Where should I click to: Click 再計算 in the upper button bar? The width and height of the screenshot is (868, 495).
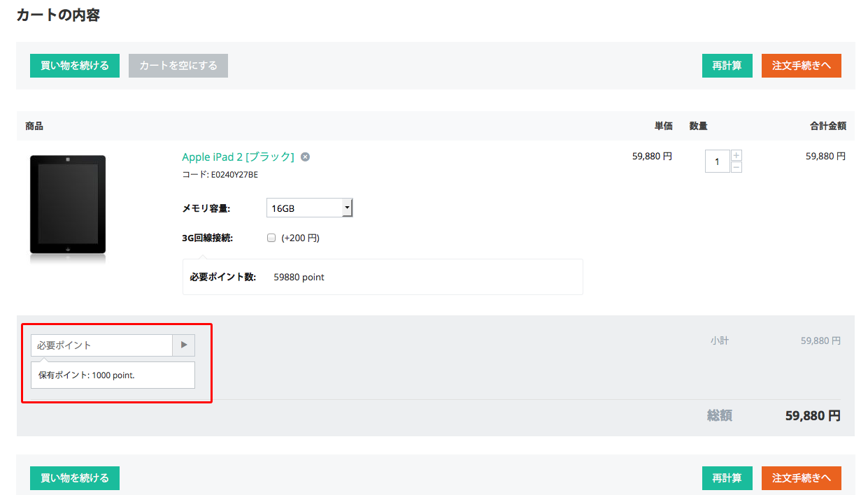727,66
